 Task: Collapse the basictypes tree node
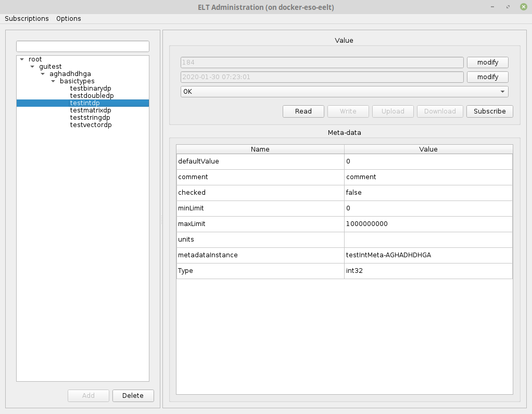(x=53, y=81)
